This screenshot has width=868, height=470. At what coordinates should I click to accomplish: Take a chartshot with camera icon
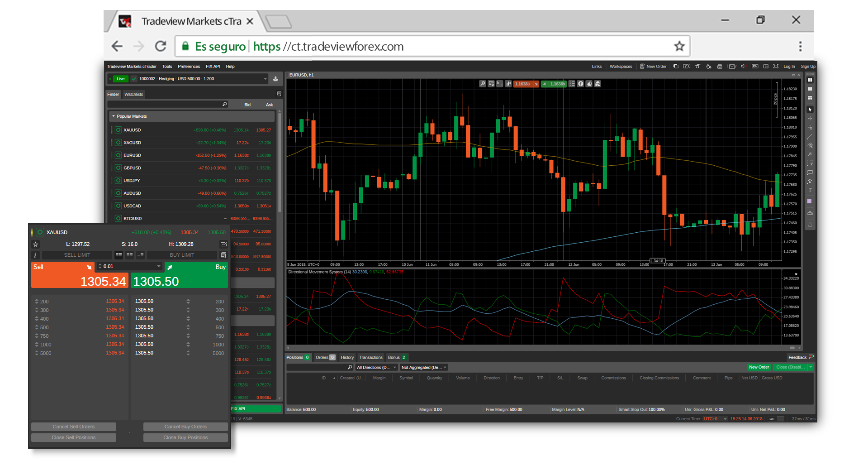pos(810,213)
